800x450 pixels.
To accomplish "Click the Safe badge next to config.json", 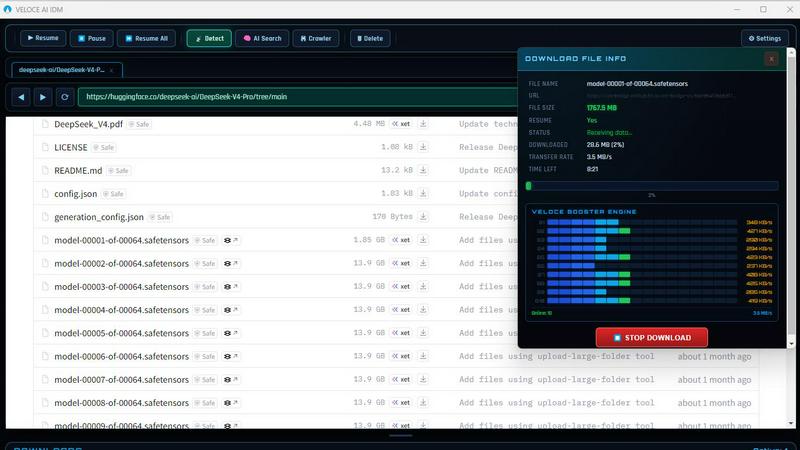I will click(x=114, y=194).
